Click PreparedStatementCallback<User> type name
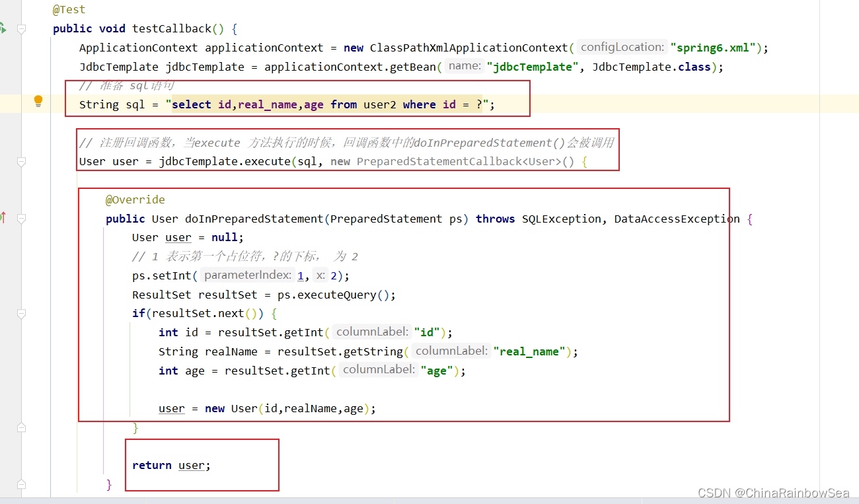859x504 pixels. pos(459,162)
